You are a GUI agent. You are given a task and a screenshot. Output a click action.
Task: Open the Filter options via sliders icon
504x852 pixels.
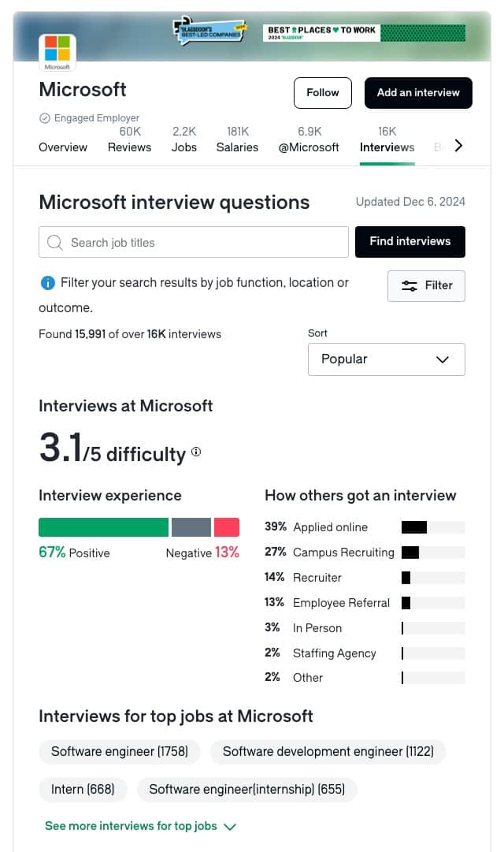point(426,285)
